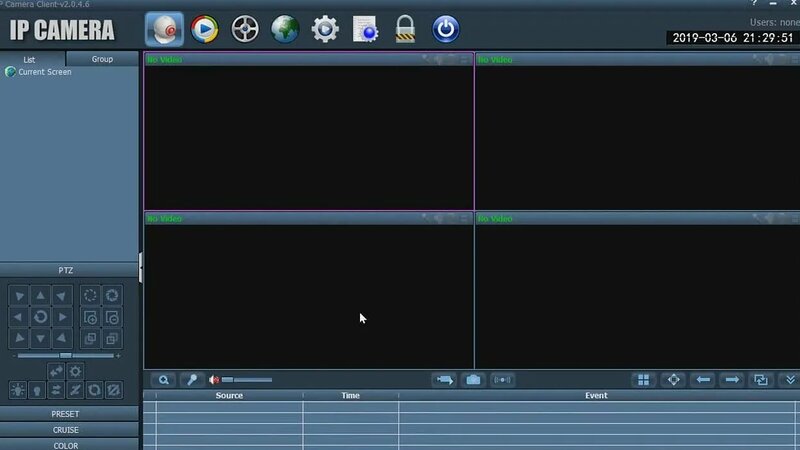Toggle the glowing light PTZ button

click(17, 390)
